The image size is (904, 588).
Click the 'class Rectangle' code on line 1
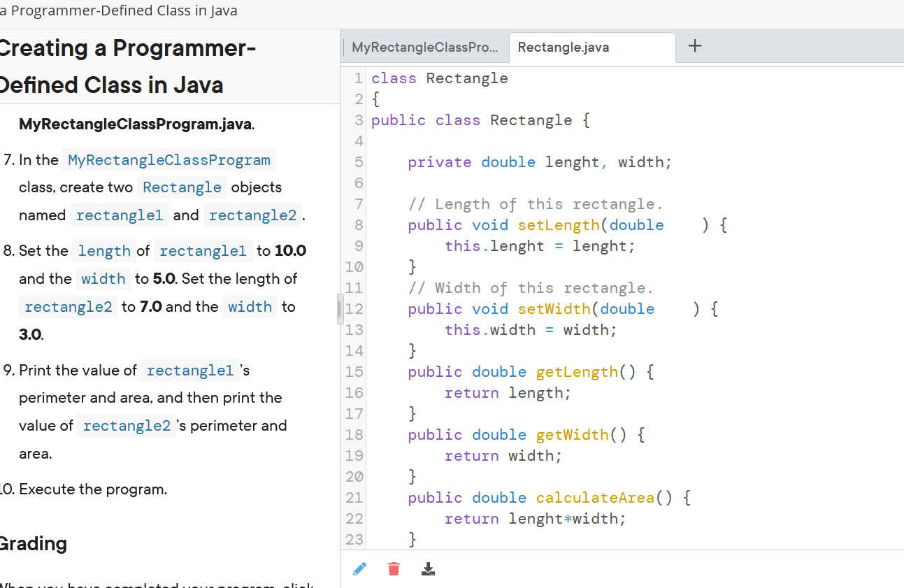[x=439, y=78]
